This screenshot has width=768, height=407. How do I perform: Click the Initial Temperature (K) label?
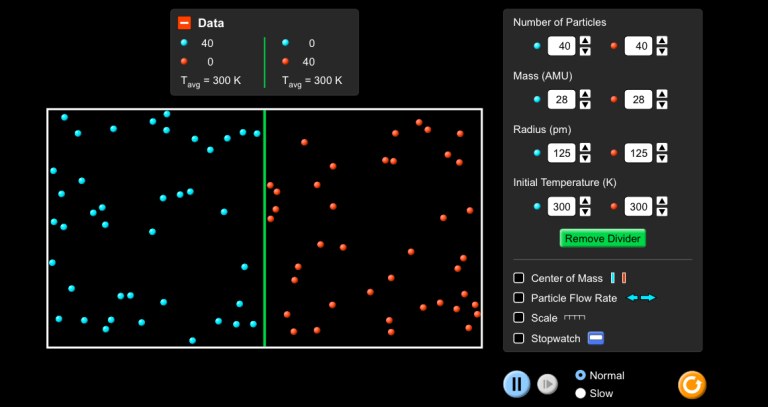[x=565, y=182]
